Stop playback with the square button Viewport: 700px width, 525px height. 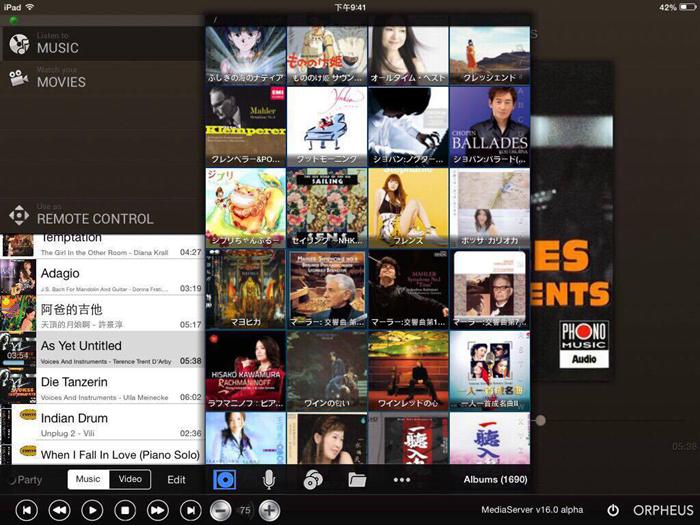click(125, 510)
